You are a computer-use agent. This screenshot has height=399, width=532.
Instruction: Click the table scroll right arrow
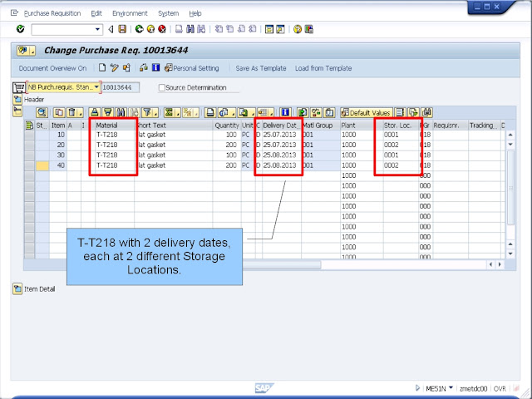(x=500, y=264)
